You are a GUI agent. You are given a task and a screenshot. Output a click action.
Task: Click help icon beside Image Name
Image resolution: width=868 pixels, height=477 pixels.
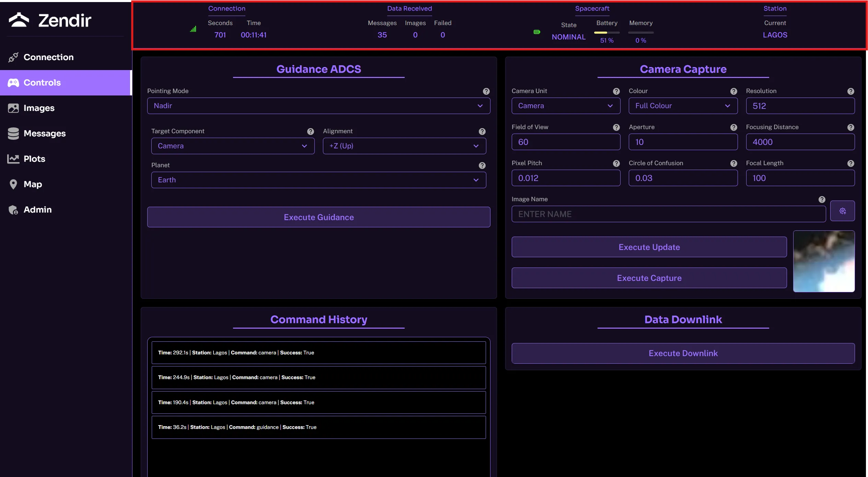[x=822, y=200]
